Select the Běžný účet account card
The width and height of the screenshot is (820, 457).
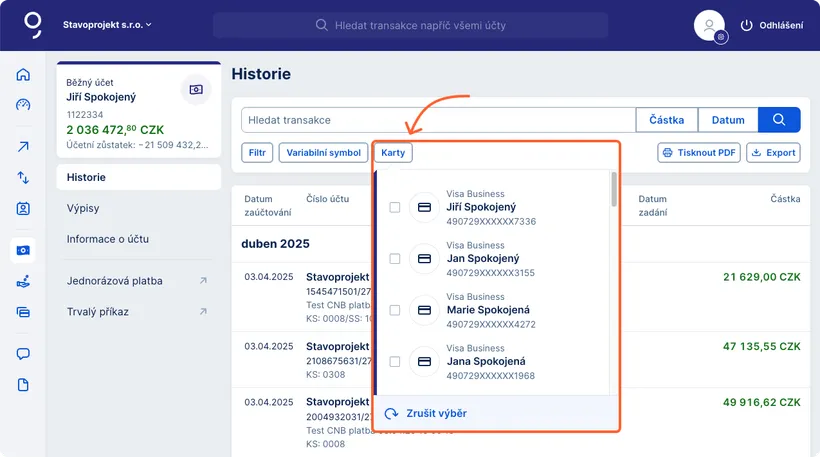click(139, 110)
